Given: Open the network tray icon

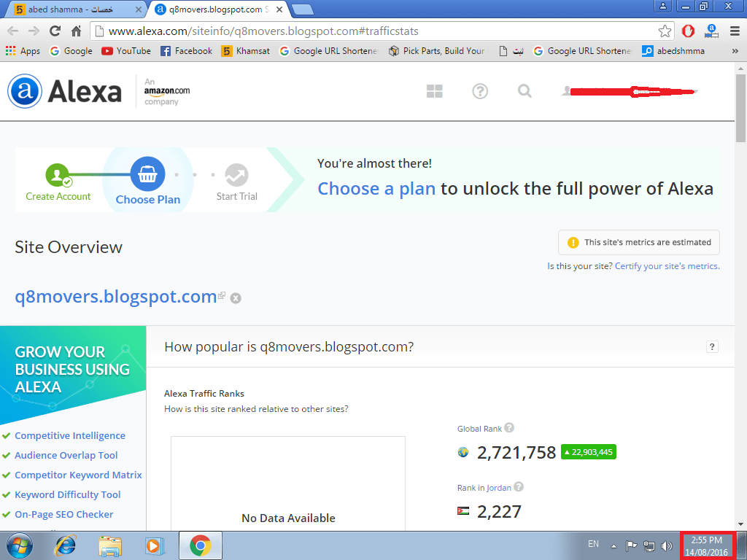Looking at the screenshot, I should point(649,545).
